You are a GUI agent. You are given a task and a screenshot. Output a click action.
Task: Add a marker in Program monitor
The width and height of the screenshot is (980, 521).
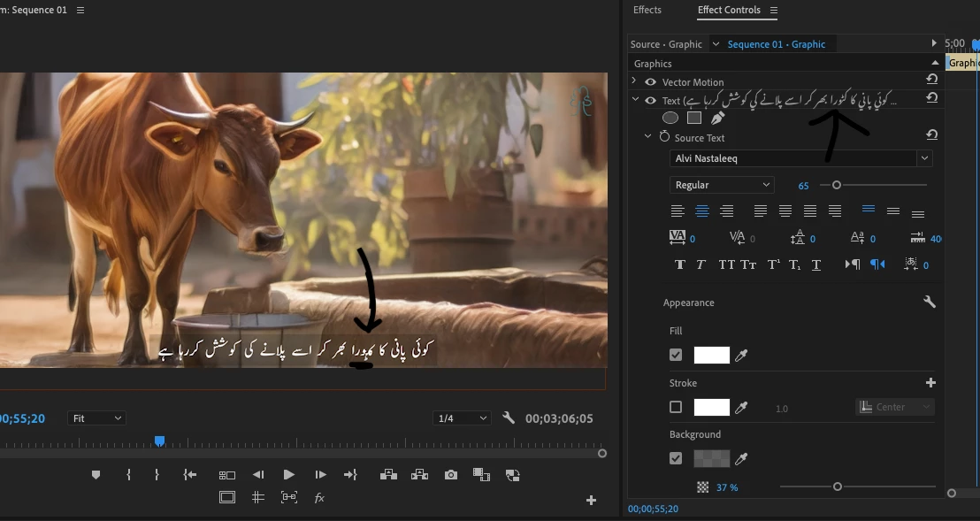pyautogui.click(x=96, y=475)
